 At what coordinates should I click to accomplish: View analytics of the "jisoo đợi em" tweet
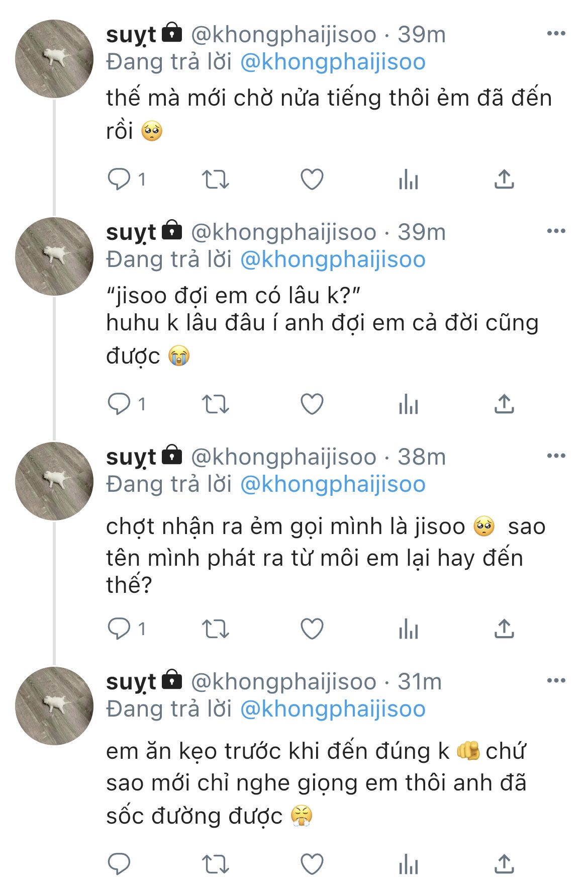pyautogui.click(x=408, y=404)
